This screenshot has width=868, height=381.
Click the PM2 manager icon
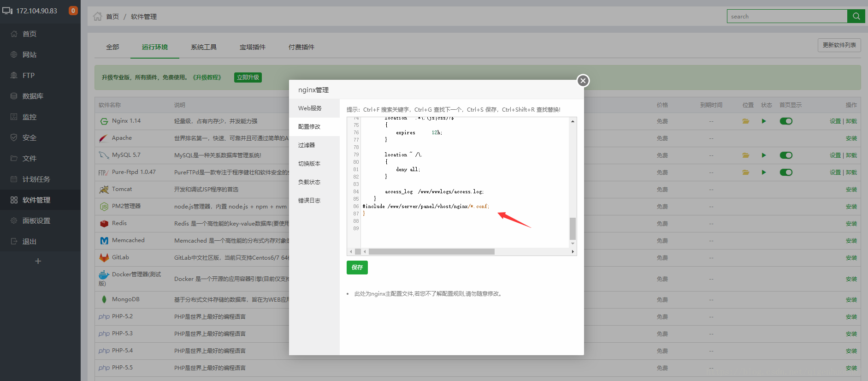(x=104, y=207)
